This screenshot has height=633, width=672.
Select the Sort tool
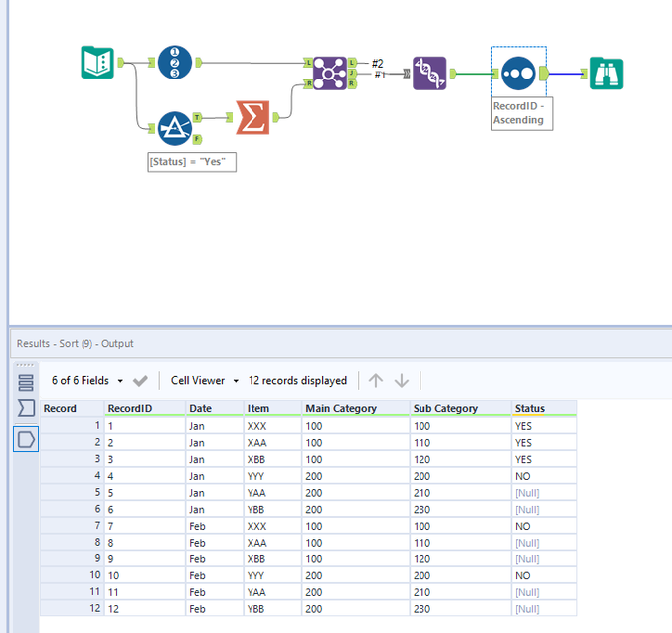coord(518,73)
